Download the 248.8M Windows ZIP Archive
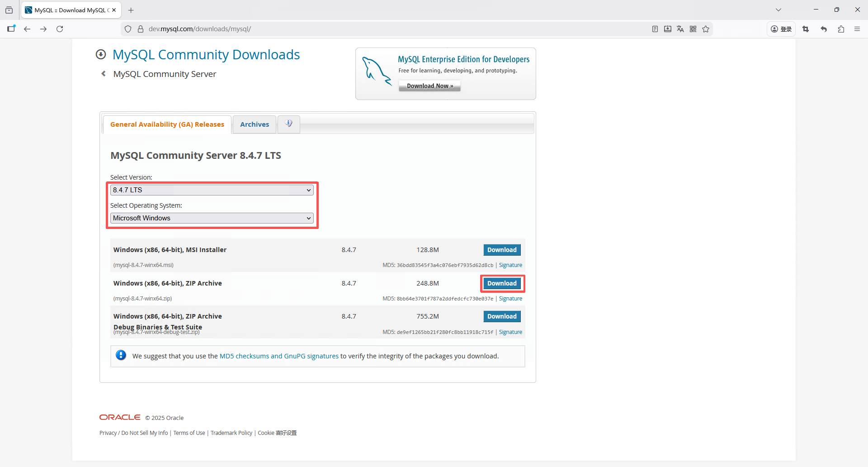 [502, 283]
